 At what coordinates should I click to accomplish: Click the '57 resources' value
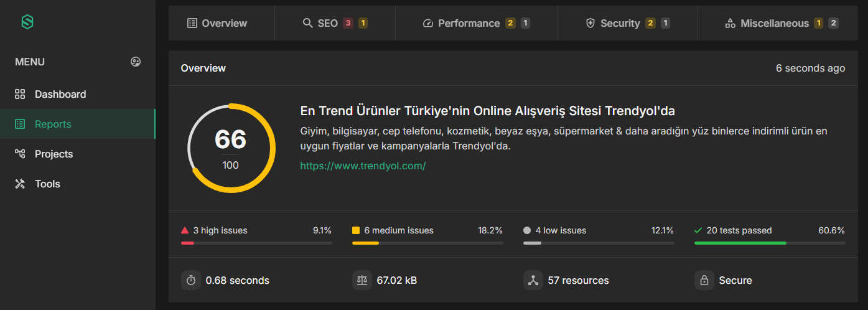click(x=579, y=280)
